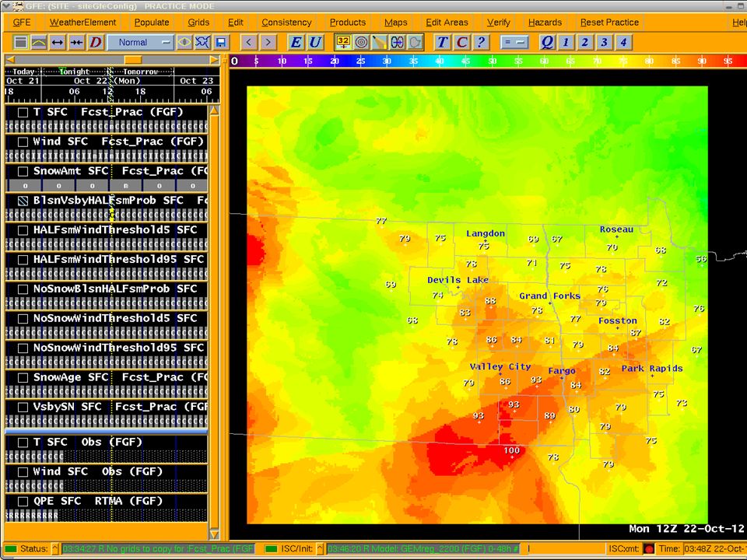The height and width of the screenshot is (560, 747).
Task: Click the blue T toolbar icon
Action: coord(442,42)
